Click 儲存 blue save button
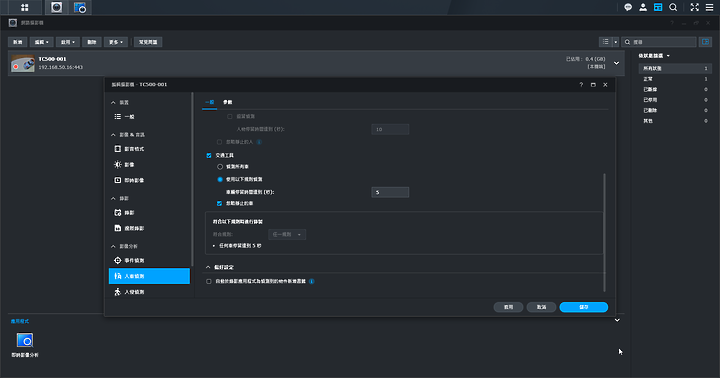The image size is (720, 378). click(584, 307)
